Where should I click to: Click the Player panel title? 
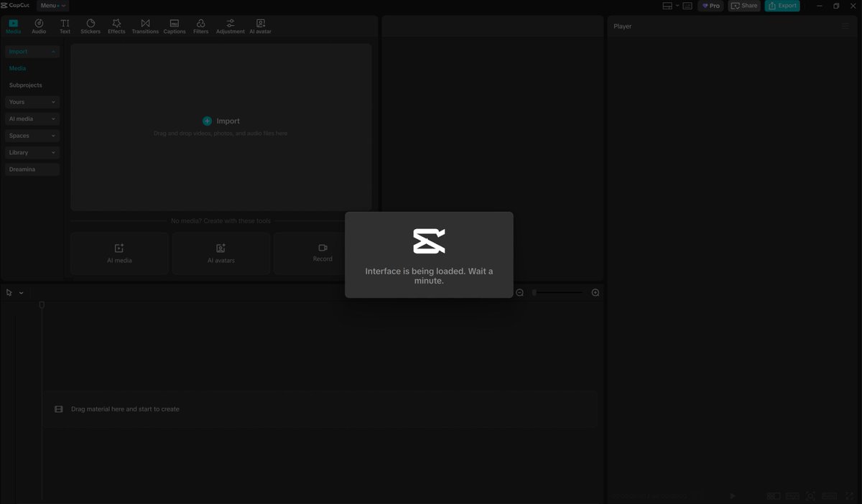pos(622,27)
